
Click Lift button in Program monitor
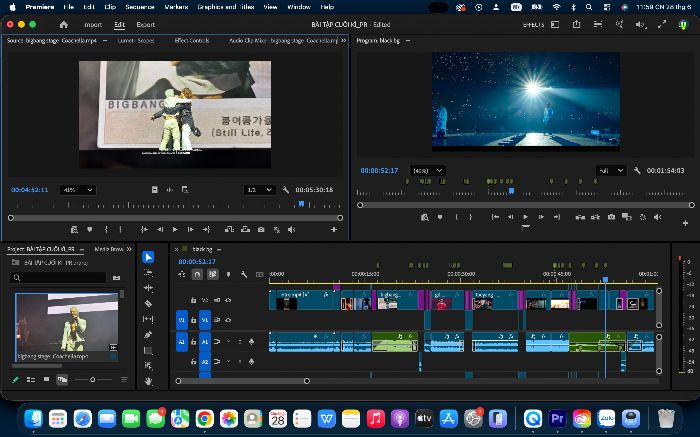coord(580,217)
